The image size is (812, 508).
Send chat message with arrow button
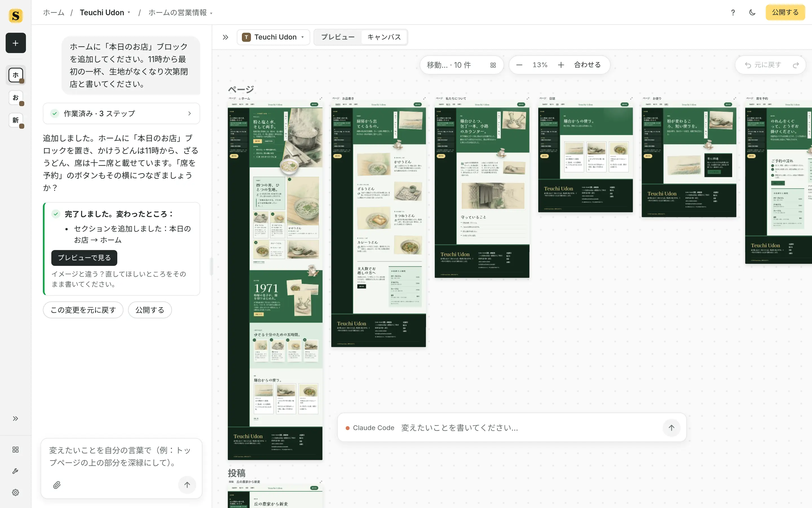[187, 485]
